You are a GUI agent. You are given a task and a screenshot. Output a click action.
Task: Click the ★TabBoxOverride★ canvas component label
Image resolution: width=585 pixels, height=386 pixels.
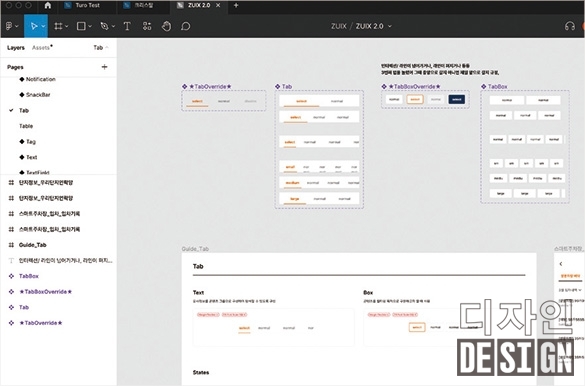414,87
